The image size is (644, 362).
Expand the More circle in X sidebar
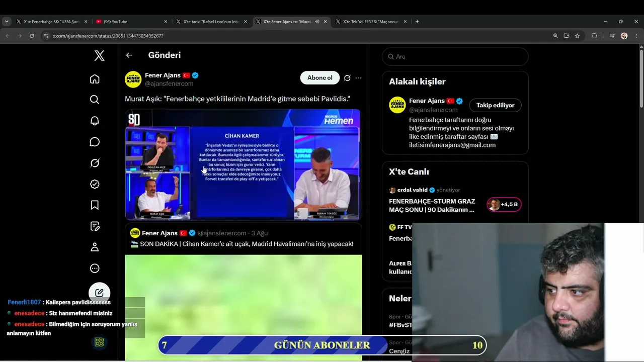(x=95, y=268)
